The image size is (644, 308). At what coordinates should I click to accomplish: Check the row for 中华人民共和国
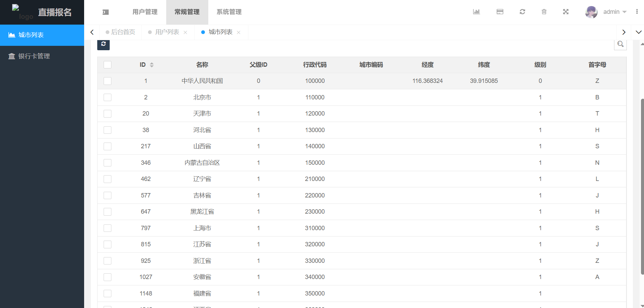coord(108,81)
